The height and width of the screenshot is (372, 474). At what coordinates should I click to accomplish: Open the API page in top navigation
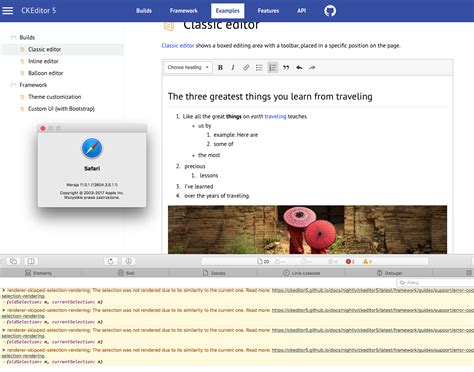pos(301,11)
